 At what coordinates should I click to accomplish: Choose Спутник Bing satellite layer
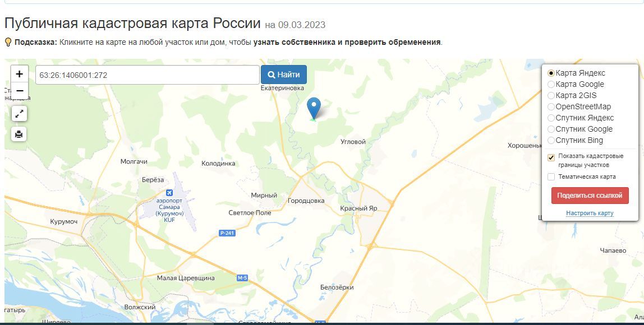click(x=551, y=140)
